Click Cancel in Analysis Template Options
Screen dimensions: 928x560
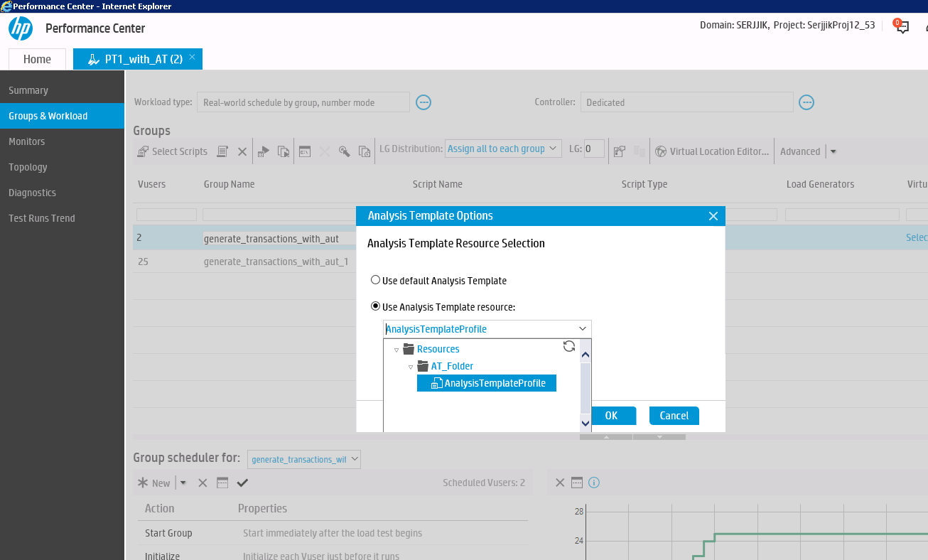tap(674, 416)
